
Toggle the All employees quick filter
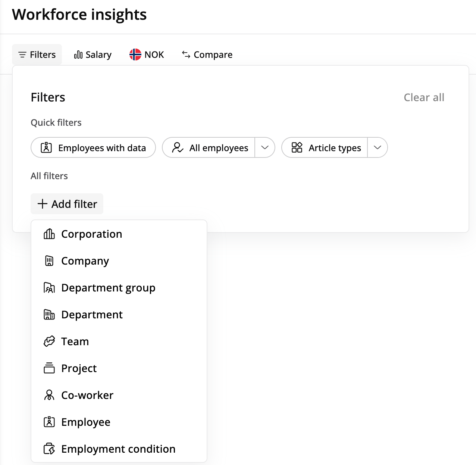[210, 148]
